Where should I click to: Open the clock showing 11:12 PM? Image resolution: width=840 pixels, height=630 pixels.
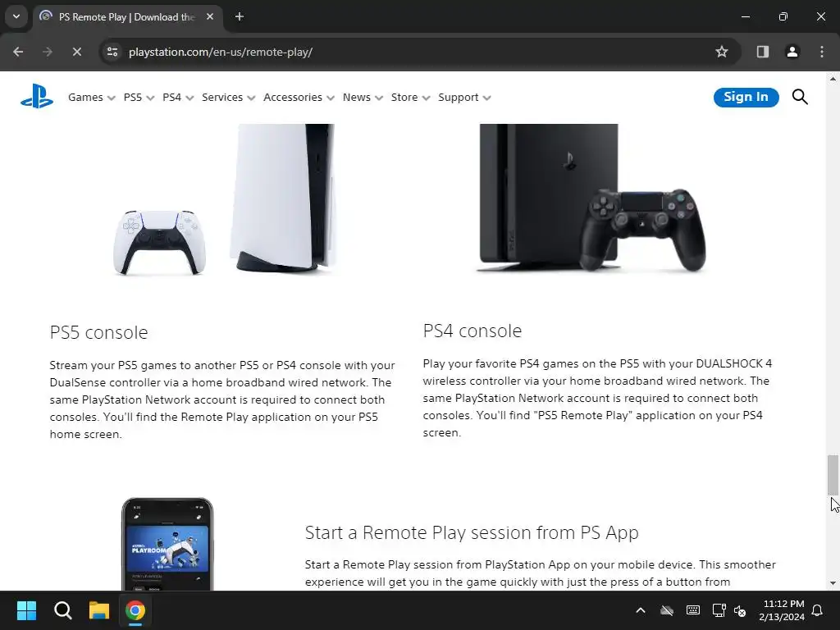[x=782, y=610]
